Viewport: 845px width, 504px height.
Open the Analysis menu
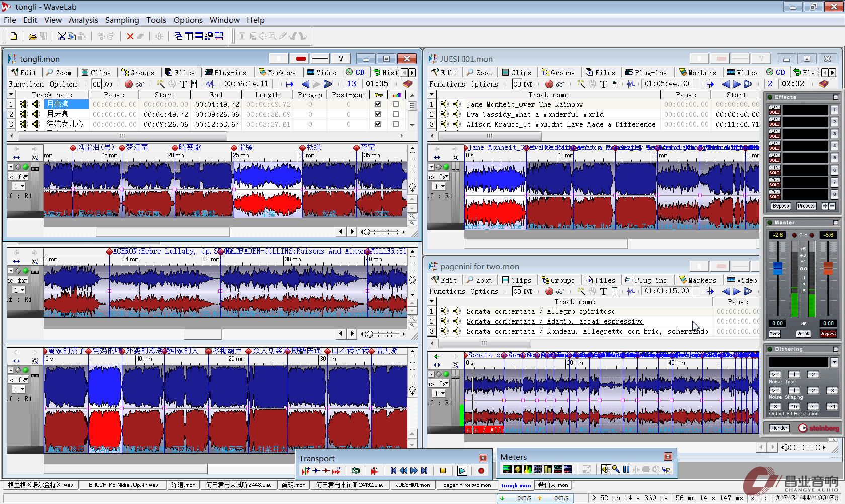(x=83, y=20)
